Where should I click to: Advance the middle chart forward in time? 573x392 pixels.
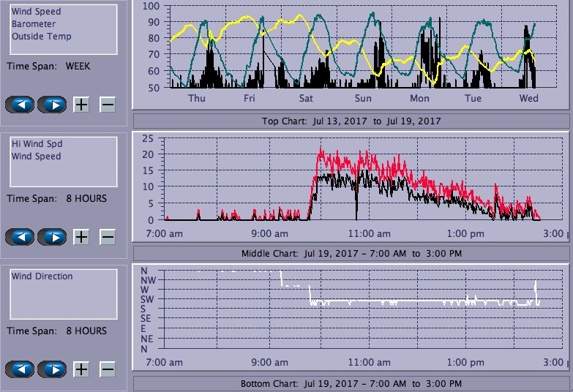52,237
